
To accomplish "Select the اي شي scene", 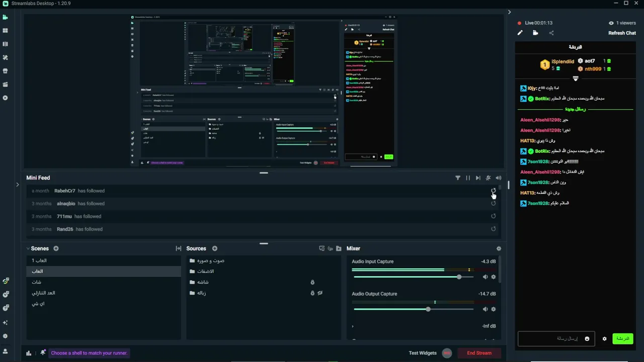I will [104, 304].
